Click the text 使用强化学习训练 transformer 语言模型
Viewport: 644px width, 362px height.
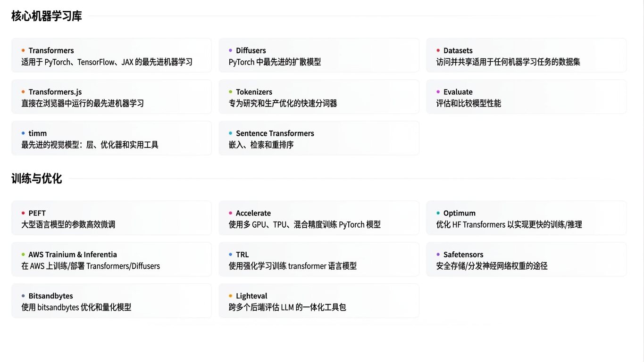(x=293, y=266)
